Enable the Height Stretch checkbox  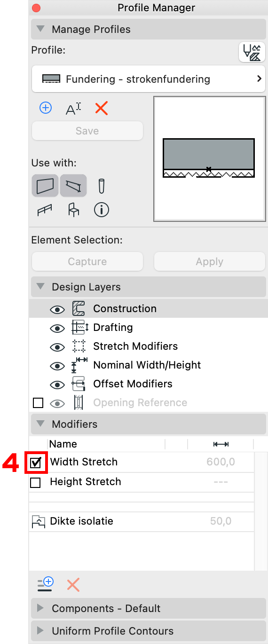tap(35, 482)
